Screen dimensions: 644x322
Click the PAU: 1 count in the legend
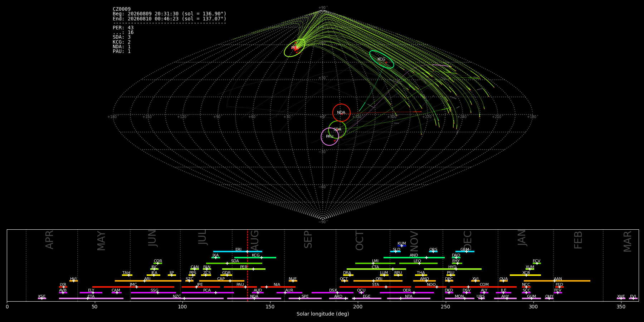point(122,52)
